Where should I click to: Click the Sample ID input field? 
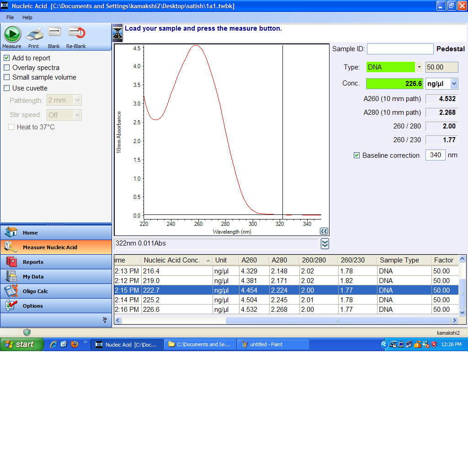pyautogui.click(x=400, y=49)
